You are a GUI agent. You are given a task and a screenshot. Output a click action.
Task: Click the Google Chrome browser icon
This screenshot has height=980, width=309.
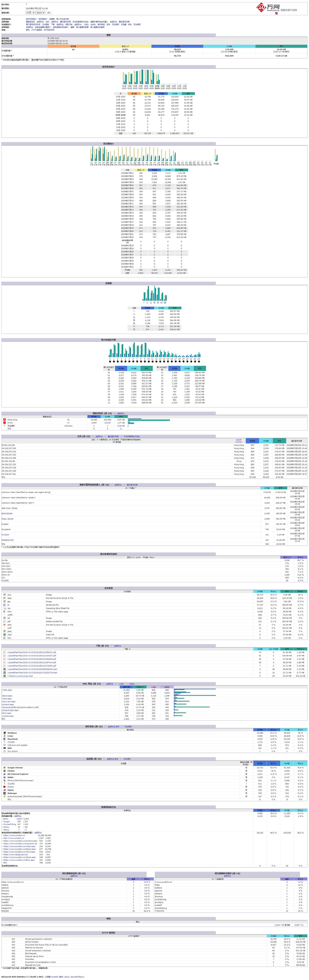[5, 768]
